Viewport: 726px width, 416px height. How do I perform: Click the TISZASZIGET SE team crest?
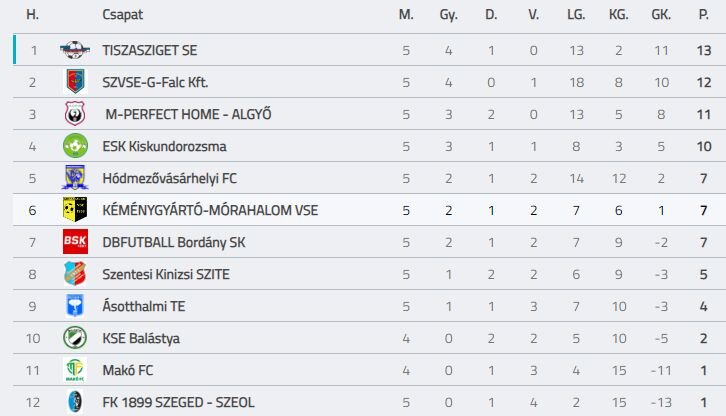pyautogui.click(x=75, y=50)
